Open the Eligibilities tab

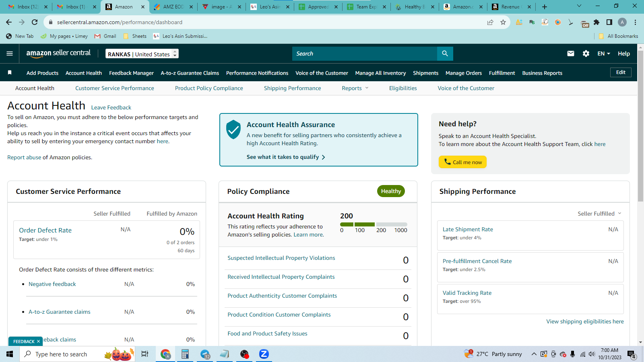click(403, 88)
